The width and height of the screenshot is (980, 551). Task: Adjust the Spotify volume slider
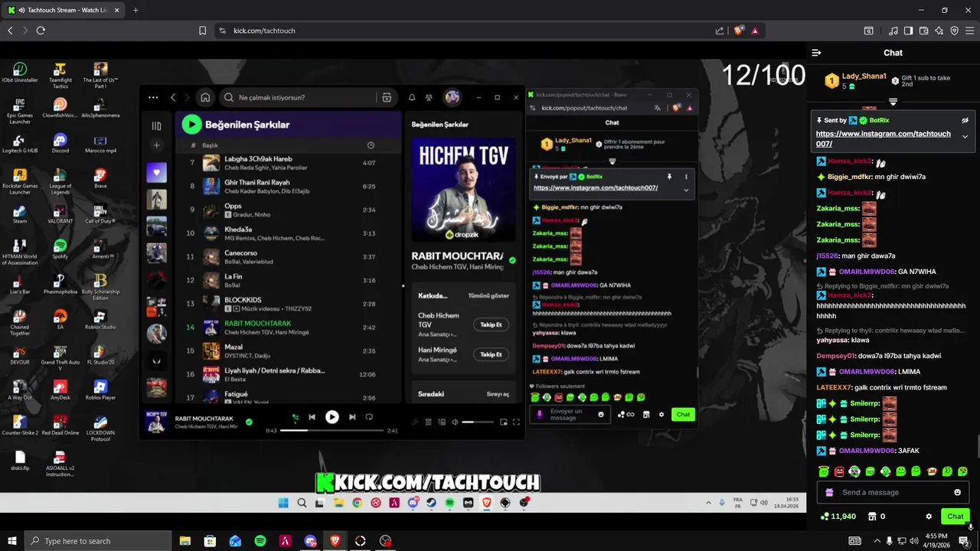click(x=478, y=422)
